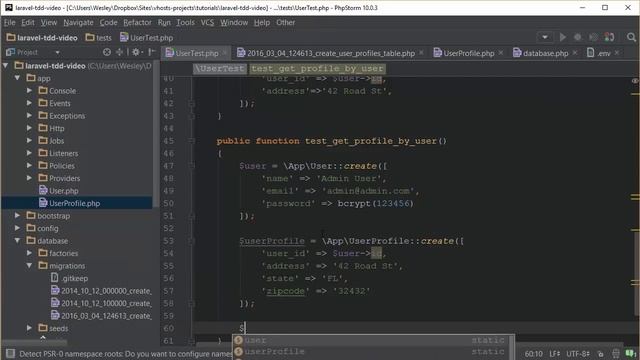This screenshot has height=360, width=640.
Task: Click the PSR-0 namespace roots notification
Action: pyautogui.click(x=126, y=354)
